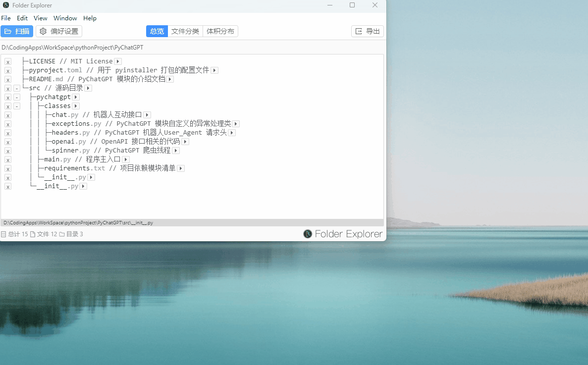Click the x box for README.md row
The width and height of the screenshot is (588, 365).
pyautogui.click(x=8, y=79)
